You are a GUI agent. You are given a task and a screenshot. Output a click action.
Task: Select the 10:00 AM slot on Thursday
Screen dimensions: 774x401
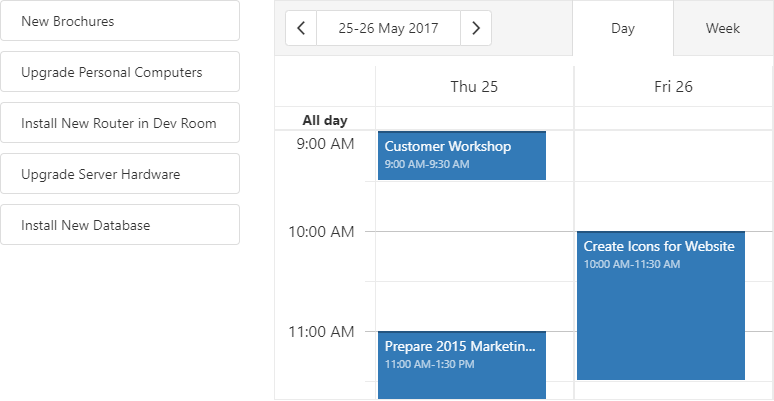(474, 256)
